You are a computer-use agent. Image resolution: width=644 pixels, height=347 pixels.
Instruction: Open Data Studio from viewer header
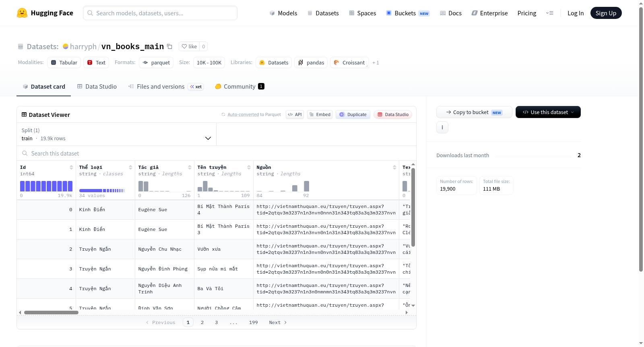393,114
